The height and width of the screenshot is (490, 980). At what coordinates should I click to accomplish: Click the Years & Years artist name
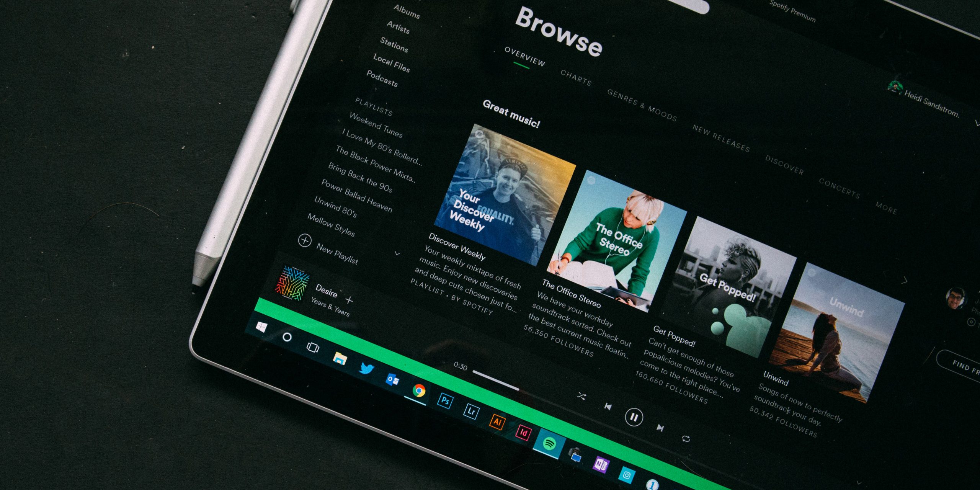tap(330, 307)
